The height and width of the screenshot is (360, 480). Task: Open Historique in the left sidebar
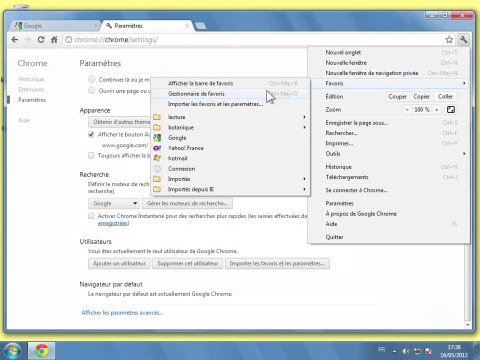(31, 79)
